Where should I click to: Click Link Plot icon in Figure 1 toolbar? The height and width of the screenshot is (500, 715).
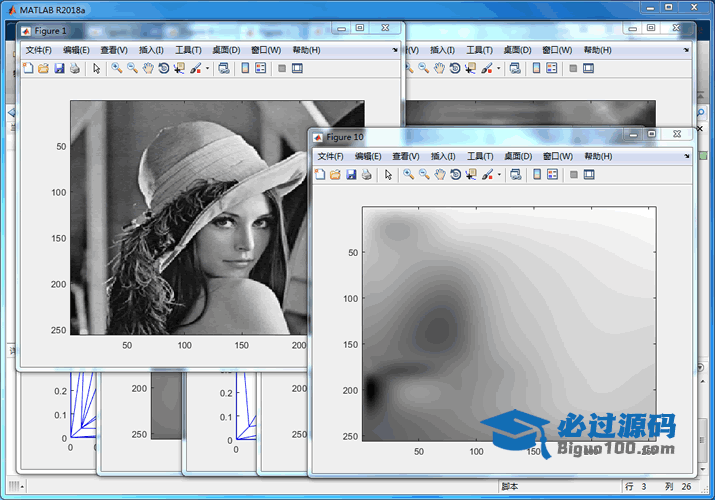point(223,69)
